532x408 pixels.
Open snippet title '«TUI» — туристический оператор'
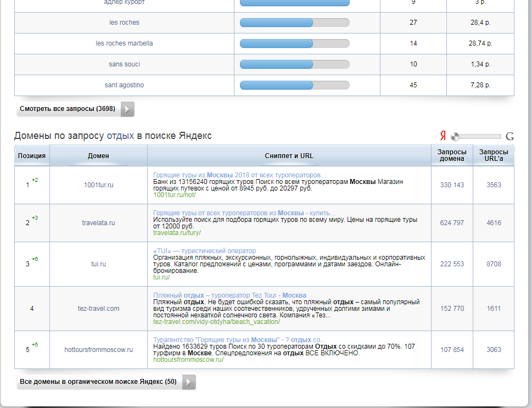(x=204, y=251)
